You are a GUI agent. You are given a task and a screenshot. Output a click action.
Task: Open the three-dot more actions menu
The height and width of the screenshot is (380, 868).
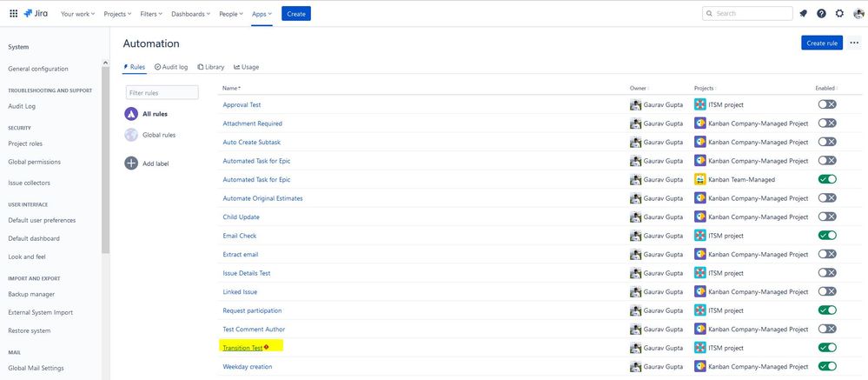tap(854, 43)
